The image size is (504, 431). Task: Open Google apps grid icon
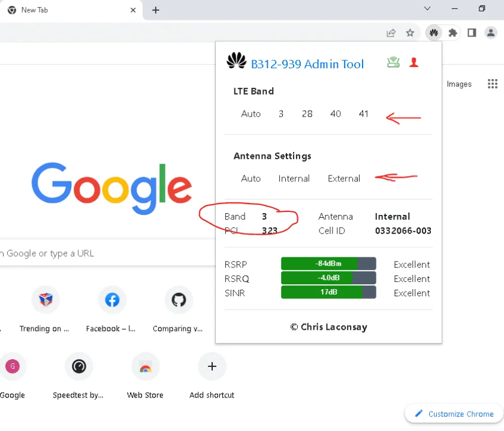click(x=492, y=84)
